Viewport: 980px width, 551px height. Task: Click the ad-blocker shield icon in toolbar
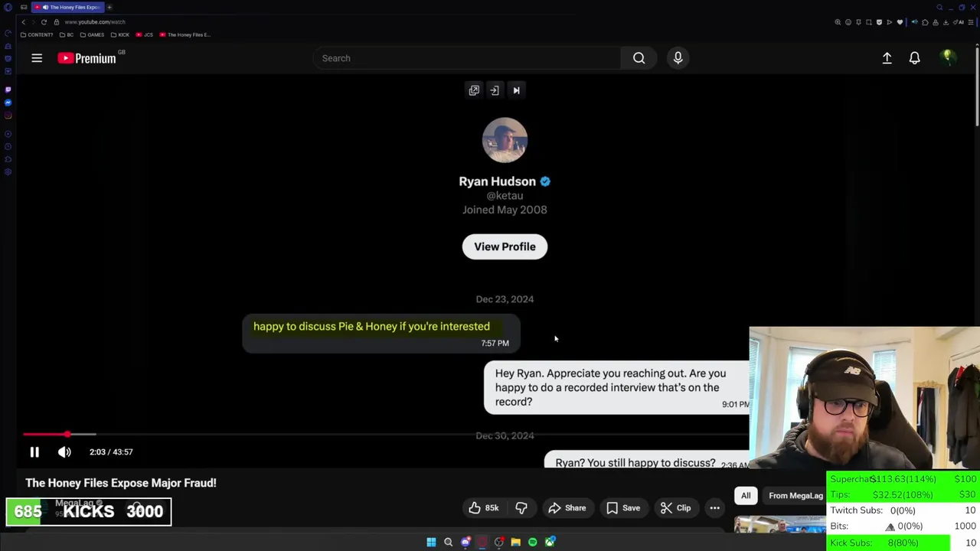pos(879,22)
